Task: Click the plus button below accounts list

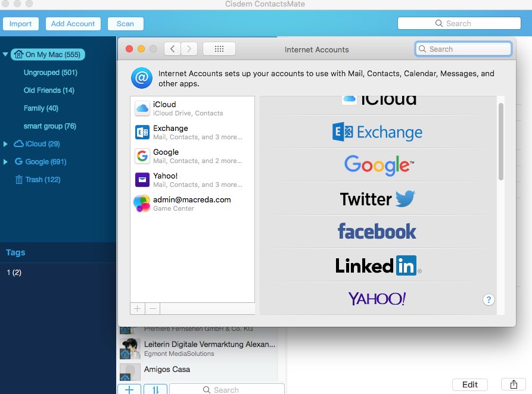Action: [x=137, y=308]
